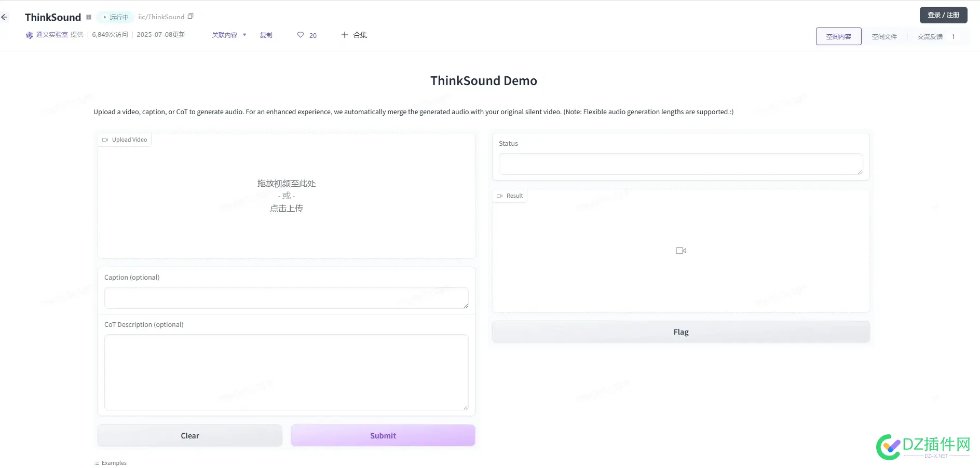Click the Examples list icon at the bottom
Screen dimensions: 980x468
(96, 462)
